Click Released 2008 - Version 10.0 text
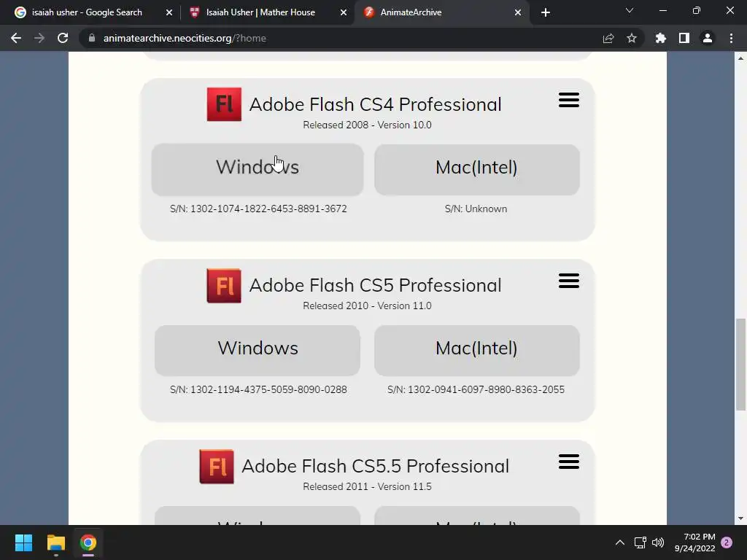This screenshot has height=560, width=747. [x=368, y=125]
